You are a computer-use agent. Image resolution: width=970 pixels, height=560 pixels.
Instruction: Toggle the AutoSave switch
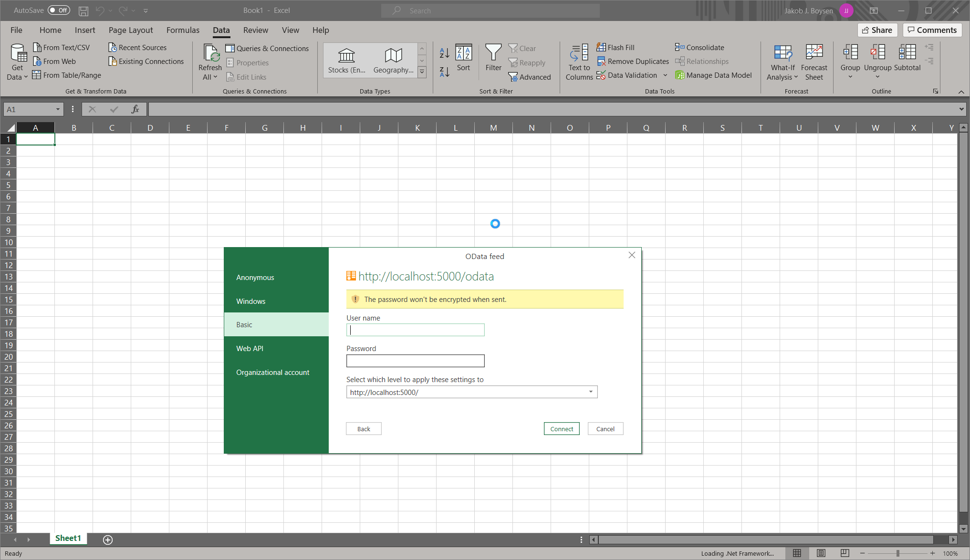59,10
